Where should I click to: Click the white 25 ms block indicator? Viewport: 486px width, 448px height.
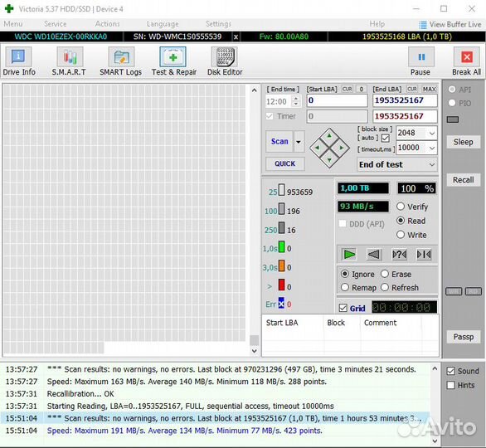(x=281, y=190)
